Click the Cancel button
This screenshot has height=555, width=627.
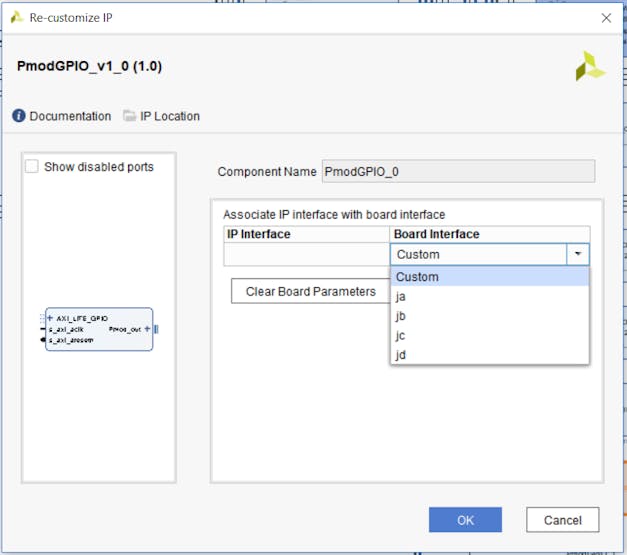tap(562, 520)
